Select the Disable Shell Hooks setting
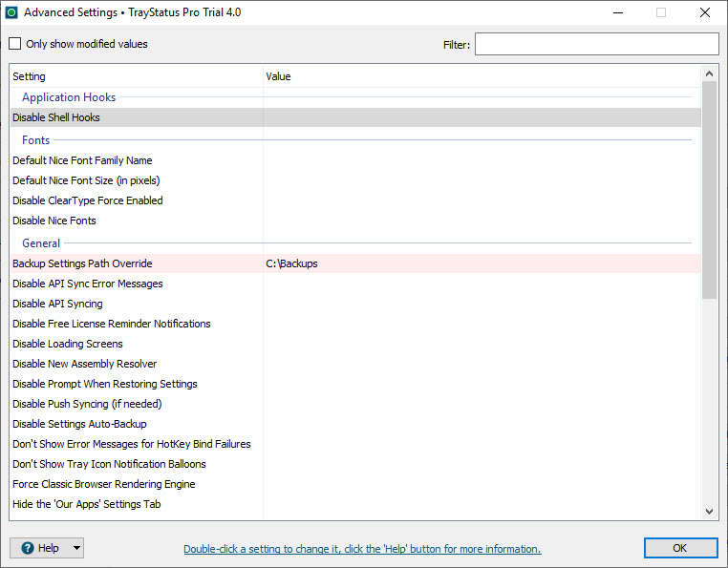Screen dimensions: 728x568 56,117
